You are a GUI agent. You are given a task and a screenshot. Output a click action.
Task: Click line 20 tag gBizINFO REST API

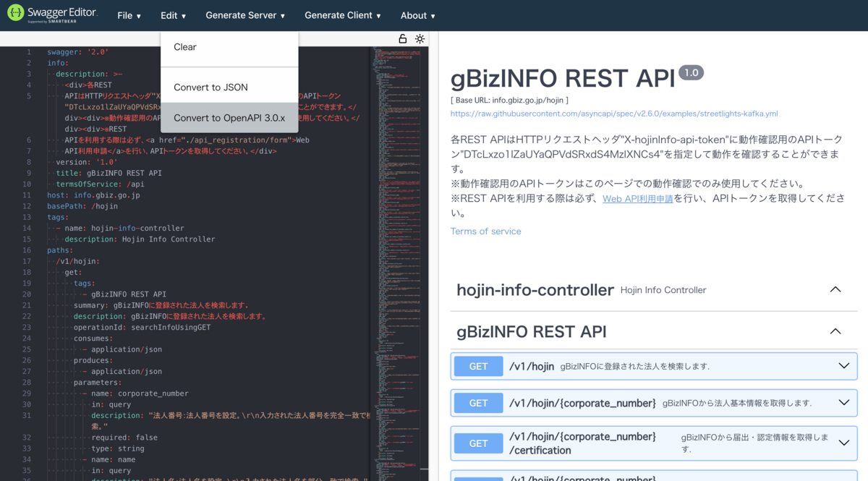[124, 294]
